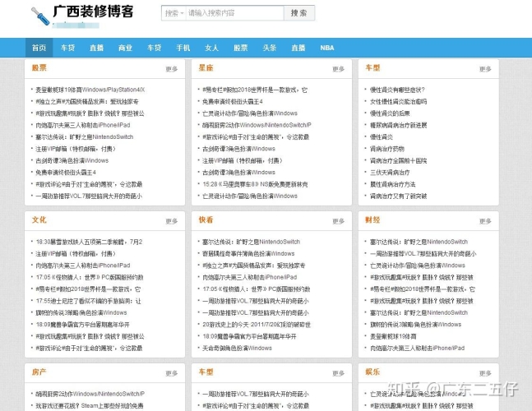532x411 pixels.
Task: Open article 慢性肾炎的后果
Action: tap(390, 113)
